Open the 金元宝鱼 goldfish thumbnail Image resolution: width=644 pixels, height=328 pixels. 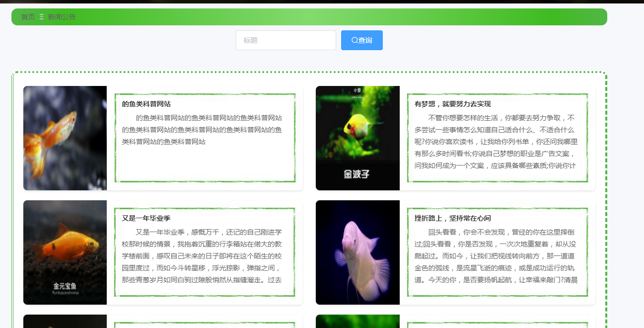tap(65, 252)
